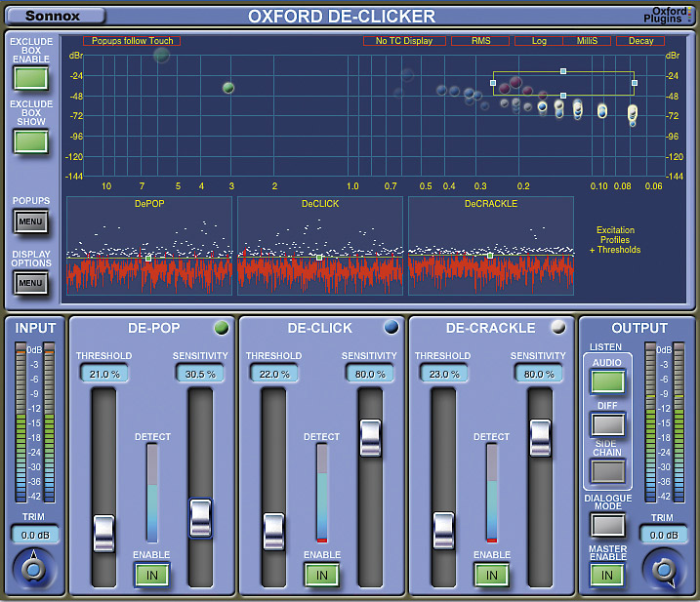Select the MilliS time option
This screenshot has width=700, height=602.
(587, 41)
